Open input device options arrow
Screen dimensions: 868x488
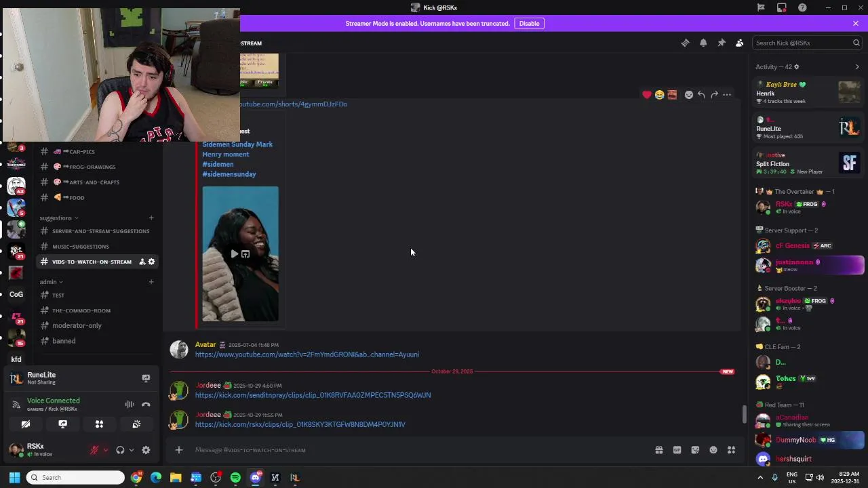click(106, 450)
